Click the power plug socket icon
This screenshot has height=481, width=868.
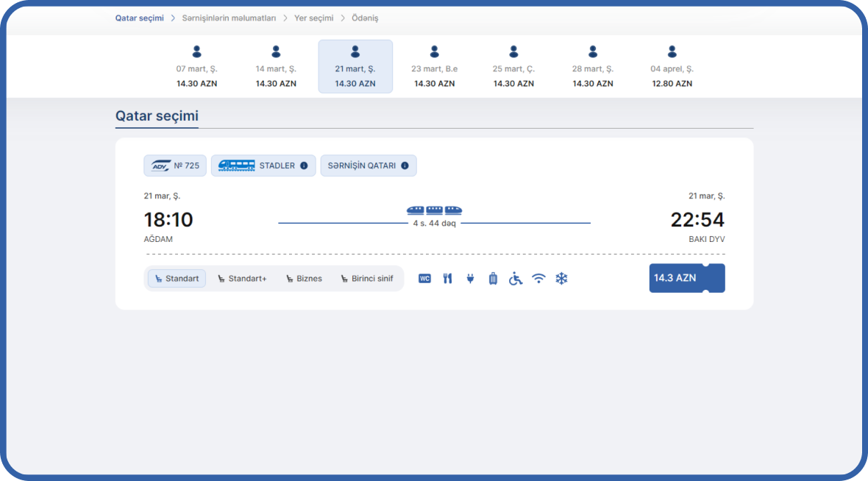click(x=470, y=279)
